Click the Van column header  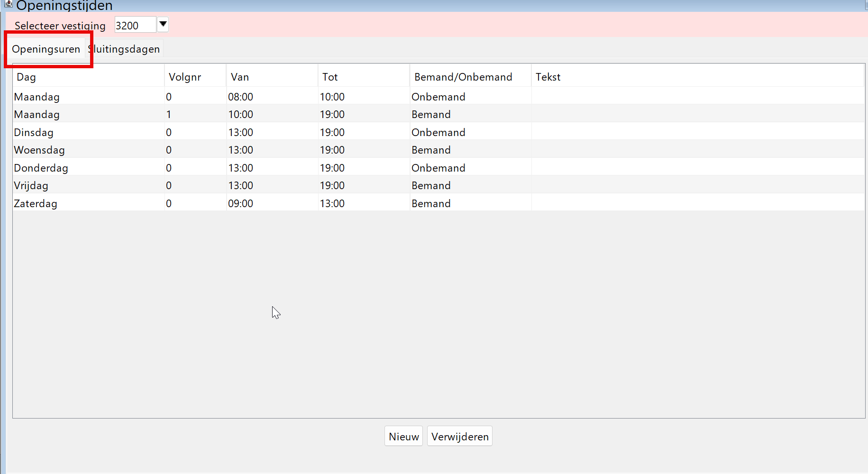click(x=272, y=77)
